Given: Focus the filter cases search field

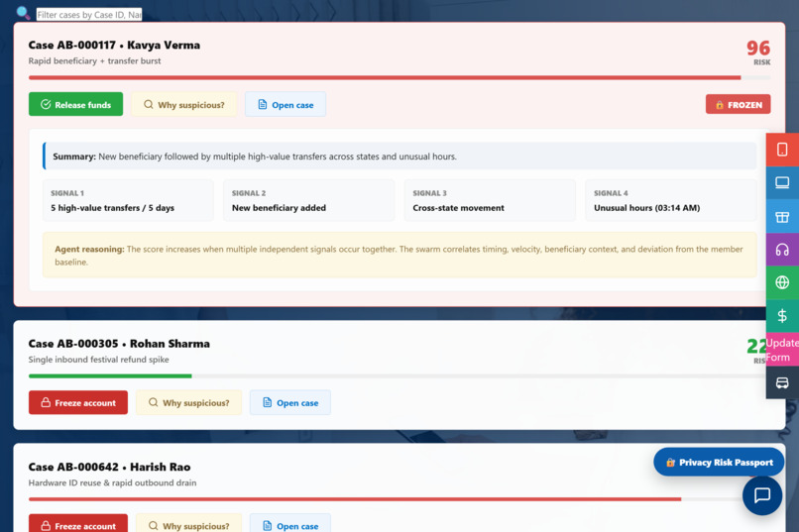Looking at the screenshot, I should pos(89,15).
